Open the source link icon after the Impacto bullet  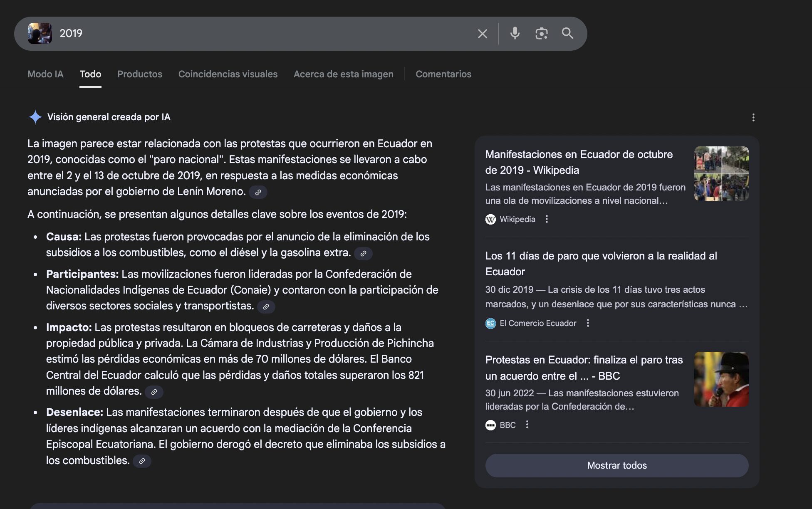click(x=154, y=392)
